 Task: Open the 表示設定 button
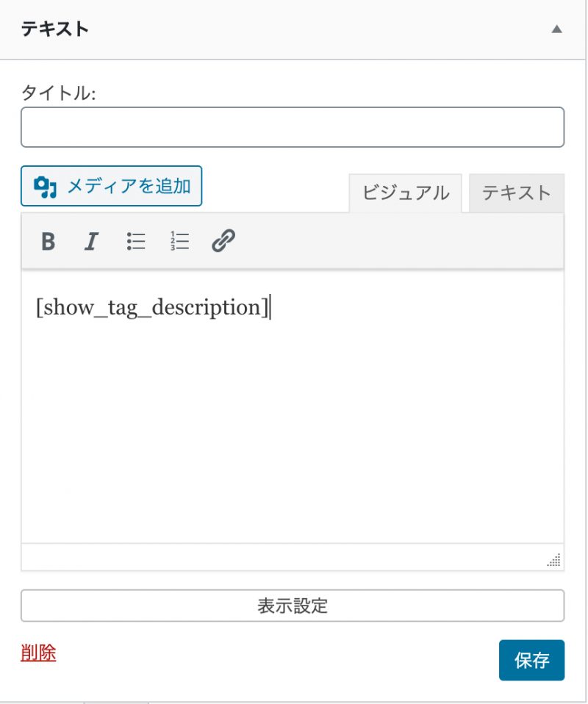[x=293, y=606]
